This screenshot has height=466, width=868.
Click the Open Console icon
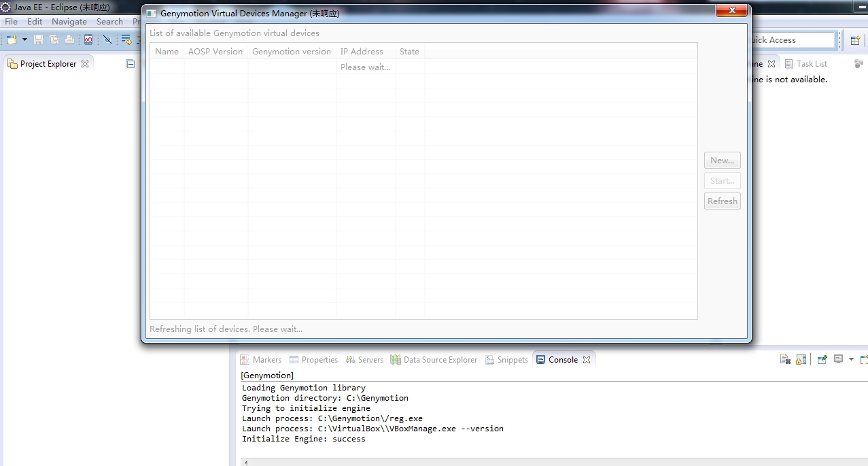pos(864,360)
